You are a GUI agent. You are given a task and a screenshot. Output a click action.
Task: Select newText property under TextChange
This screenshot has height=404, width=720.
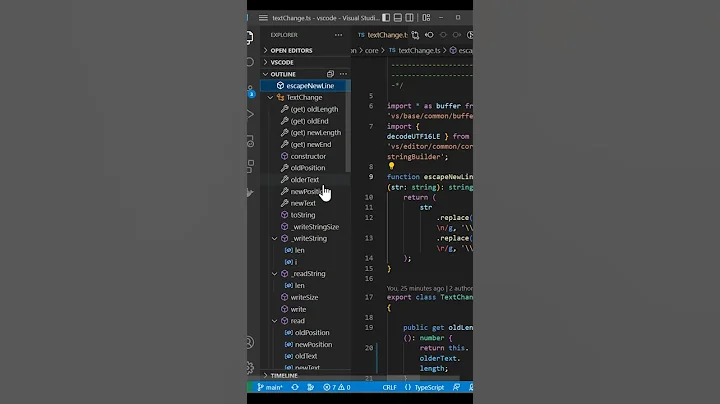[305, 203]
